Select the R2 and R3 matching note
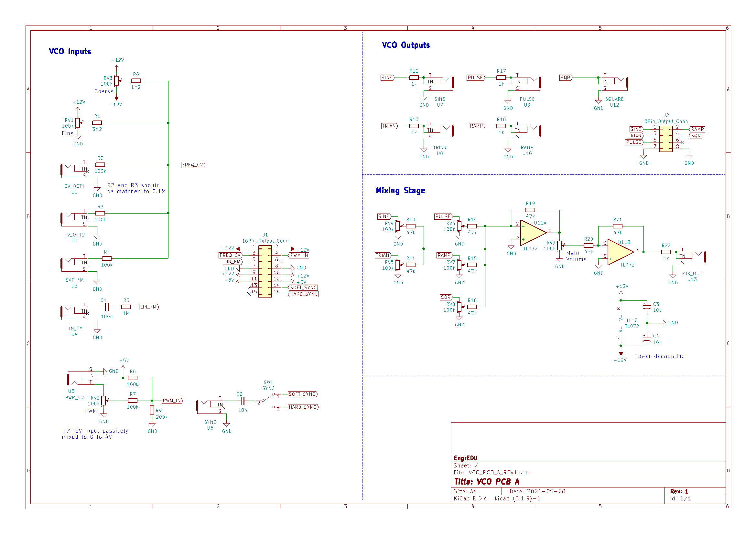The image size is (756, 534). click(x=136, y=189)
